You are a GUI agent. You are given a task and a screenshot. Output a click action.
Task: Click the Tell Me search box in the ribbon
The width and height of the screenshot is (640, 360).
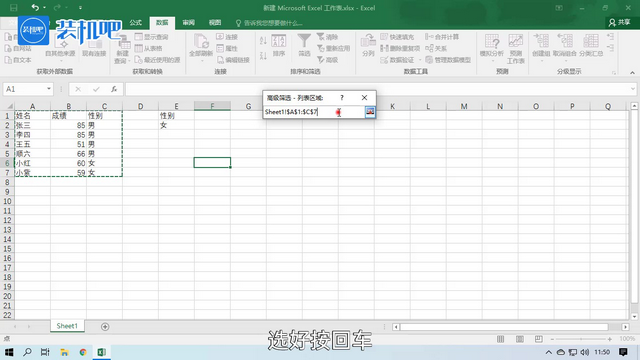coord(269,23)
